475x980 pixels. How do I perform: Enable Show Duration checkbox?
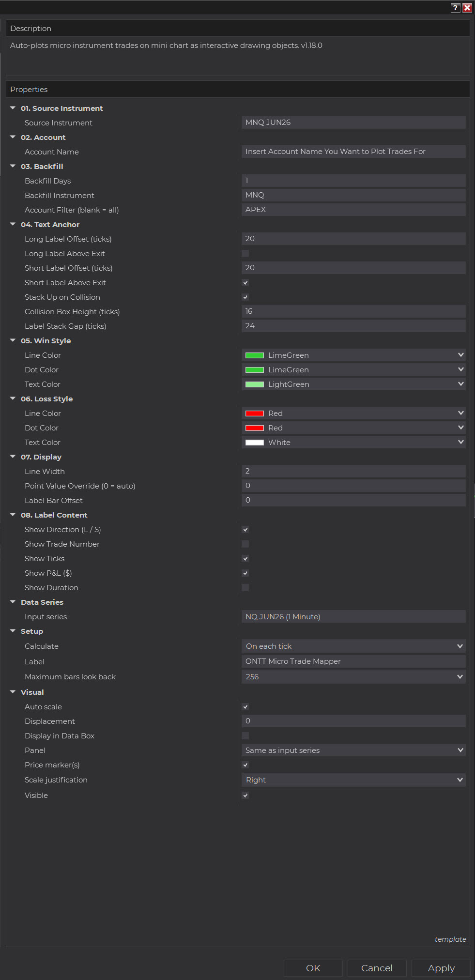click(245, 587)
